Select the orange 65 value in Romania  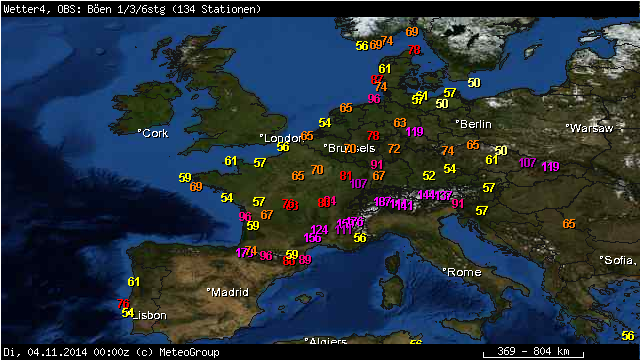tap(569, 224)
